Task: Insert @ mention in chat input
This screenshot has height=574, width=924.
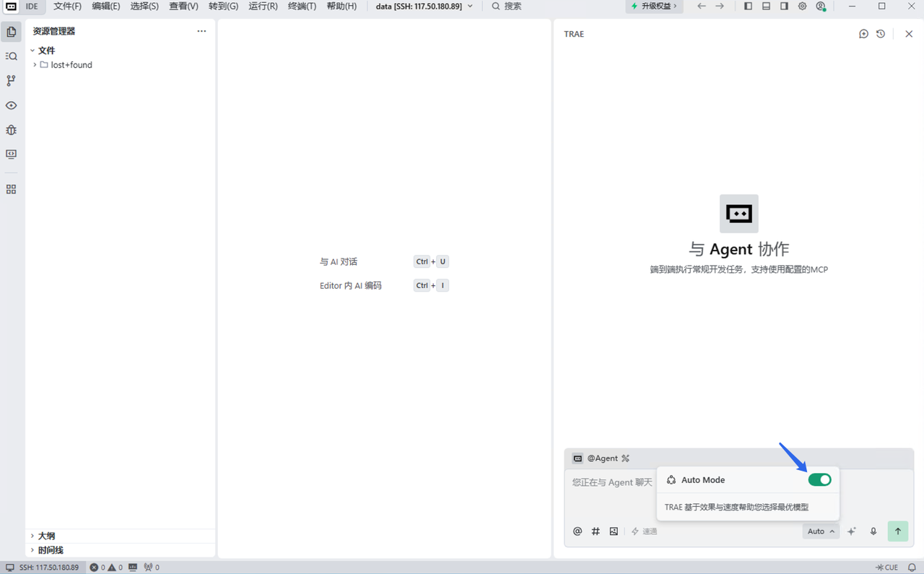Action: tap(577, 531)
